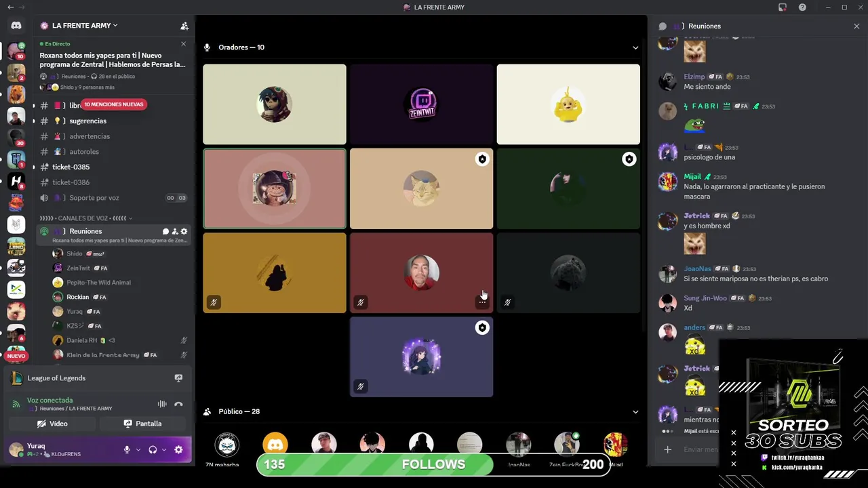The width and height of the screenshot is (868, 488).
Task: Click the Teletubby avatar speaker tile
Action: pos(568,104)
